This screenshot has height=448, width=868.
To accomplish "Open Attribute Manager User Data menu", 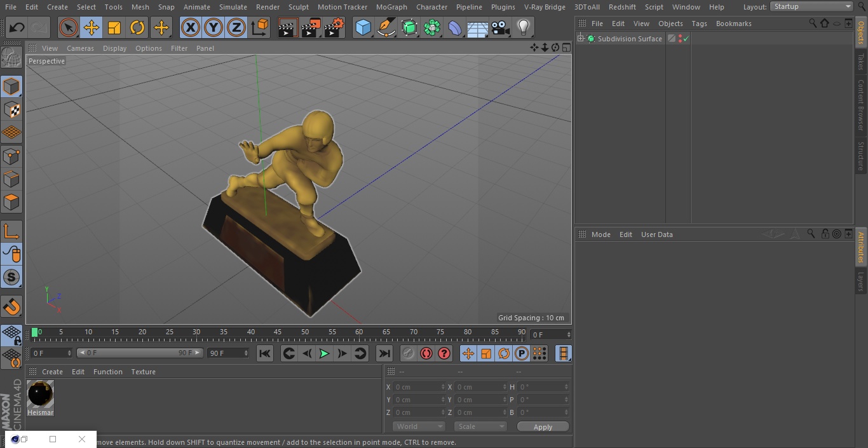I will 656,234.
